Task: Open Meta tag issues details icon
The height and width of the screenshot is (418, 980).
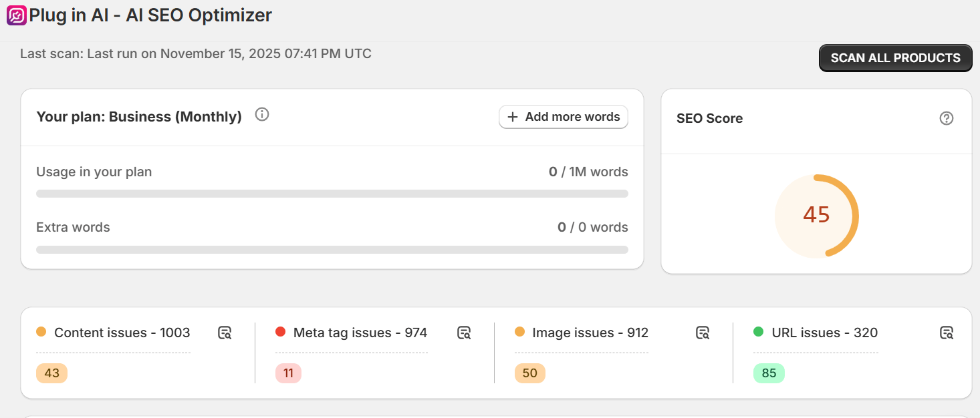Action: coord(464,333)
